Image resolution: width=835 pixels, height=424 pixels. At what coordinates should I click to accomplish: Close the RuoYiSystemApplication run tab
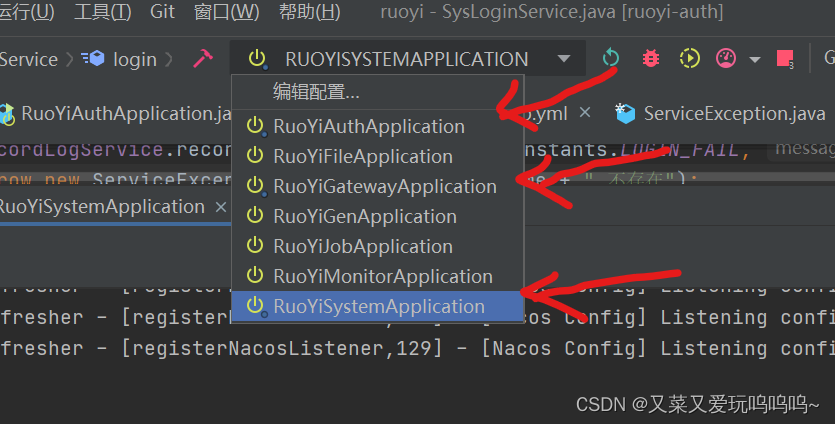[220, 207]
